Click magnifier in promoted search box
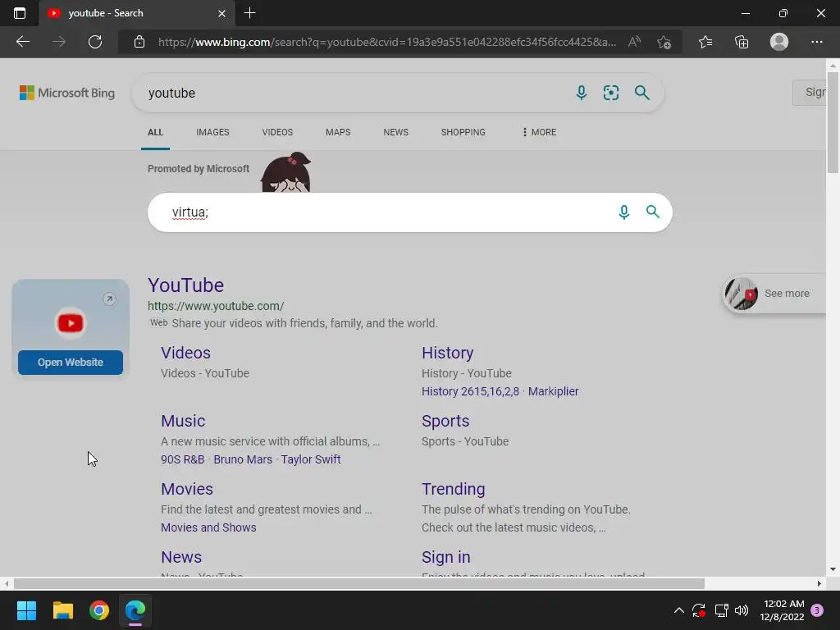 [652, 212]
